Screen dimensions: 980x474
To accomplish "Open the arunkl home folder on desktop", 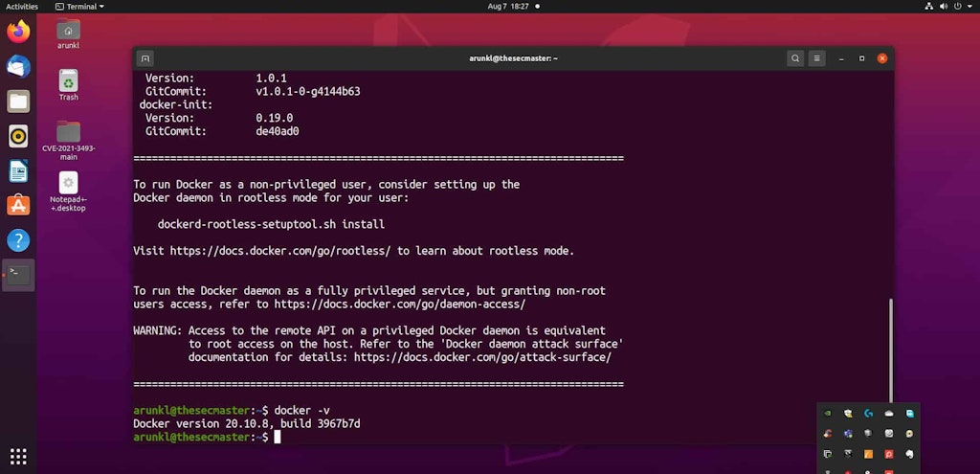I will [68, 34].
